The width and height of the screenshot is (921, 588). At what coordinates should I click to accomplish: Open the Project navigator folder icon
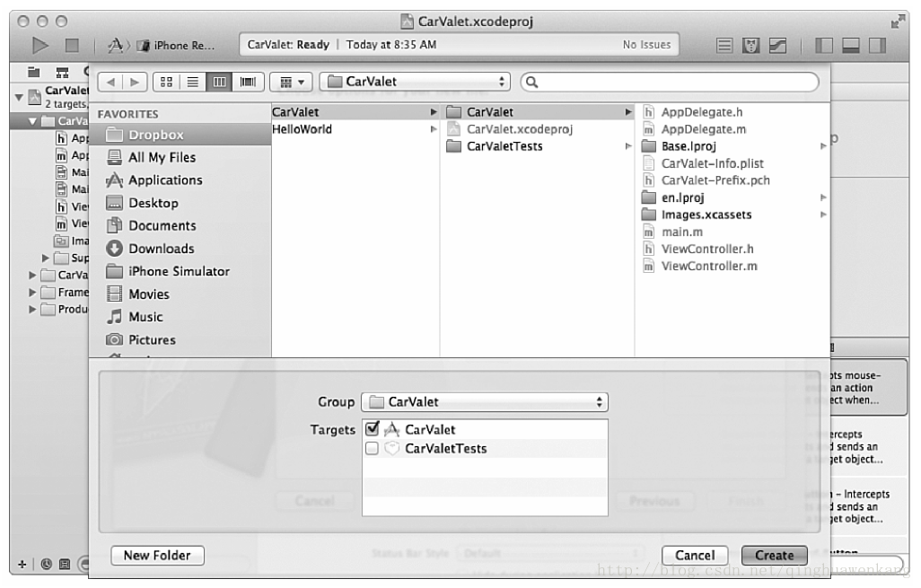click(34, 72)
